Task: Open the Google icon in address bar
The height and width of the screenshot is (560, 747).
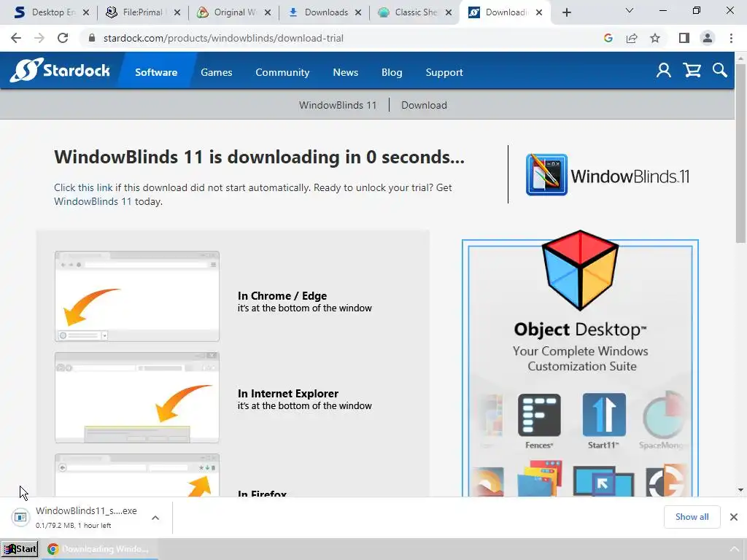Action: tap(608, 38)
